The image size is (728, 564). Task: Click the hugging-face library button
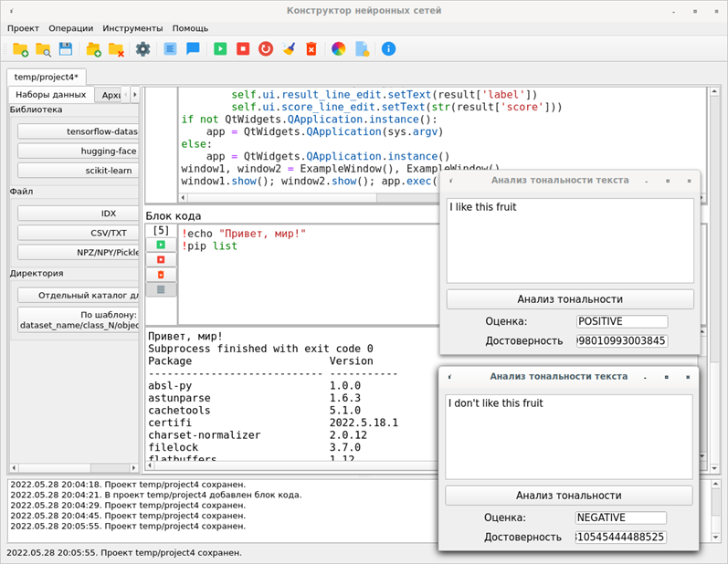pos(78,151)
